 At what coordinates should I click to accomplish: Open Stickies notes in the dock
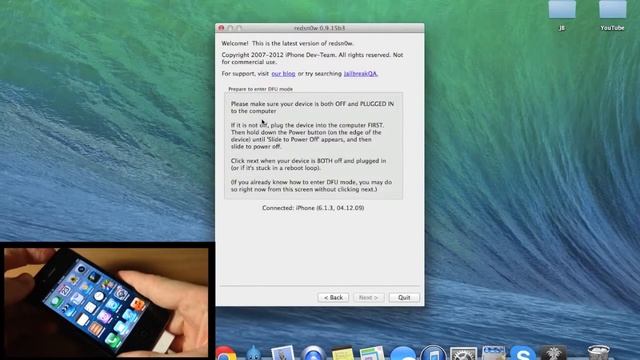coord(343,354)
